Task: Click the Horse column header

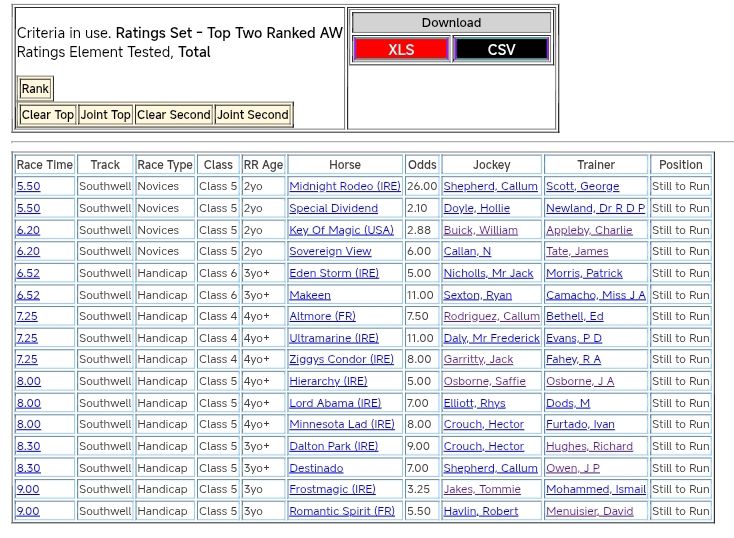Action: point(345,165)
